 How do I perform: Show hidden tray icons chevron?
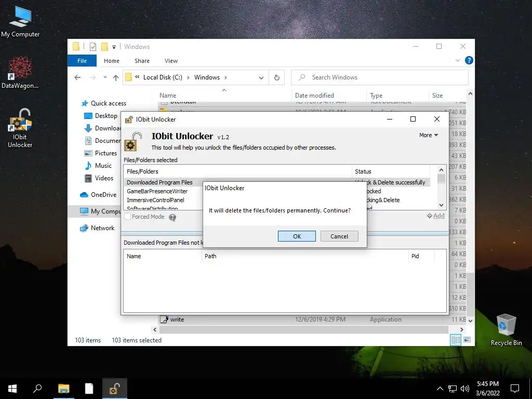click(x=440, y=389)
